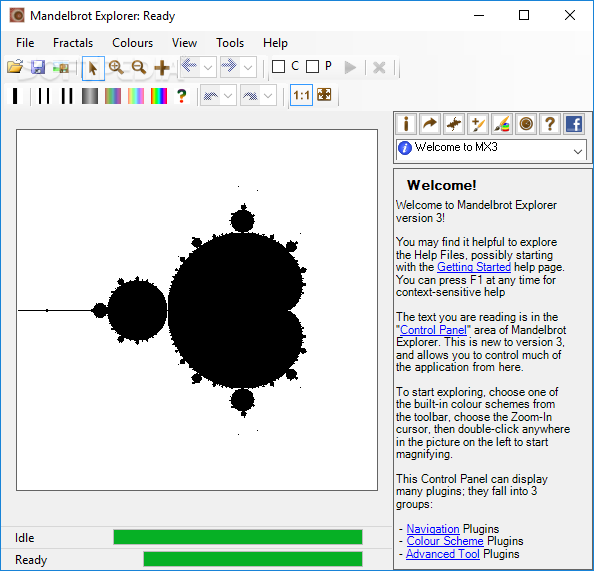Tick the P checkbox
The height and width of the screenshot is (571, 594).
pos(313,67)
